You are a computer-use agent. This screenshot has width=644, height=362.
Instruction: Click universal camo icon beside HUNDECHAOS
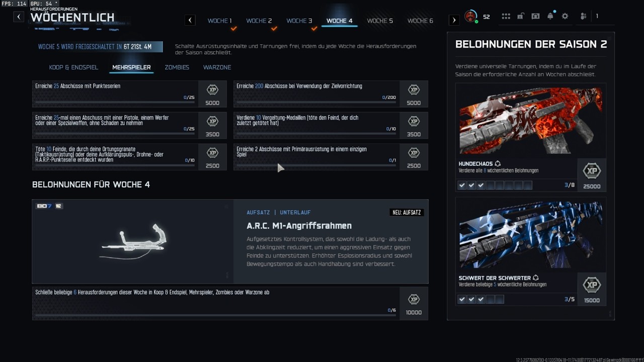(498, 164)
